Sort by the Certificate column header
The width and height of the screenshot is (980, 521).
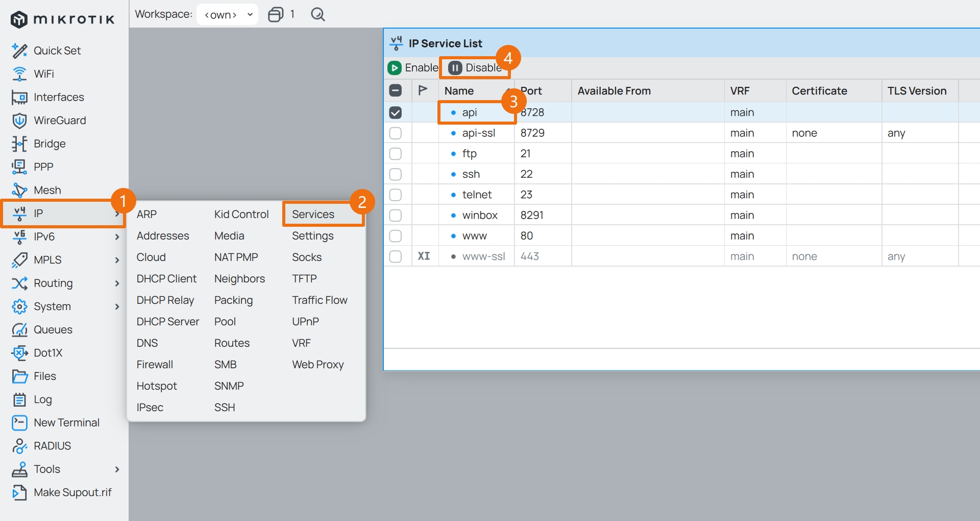[x=834, y=91]
